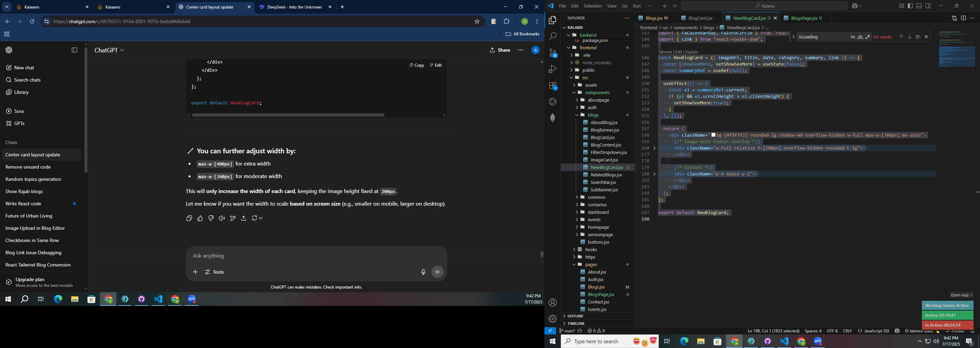
Task: Open the regenerate response dropdown arrow
Action: [261, 218]
